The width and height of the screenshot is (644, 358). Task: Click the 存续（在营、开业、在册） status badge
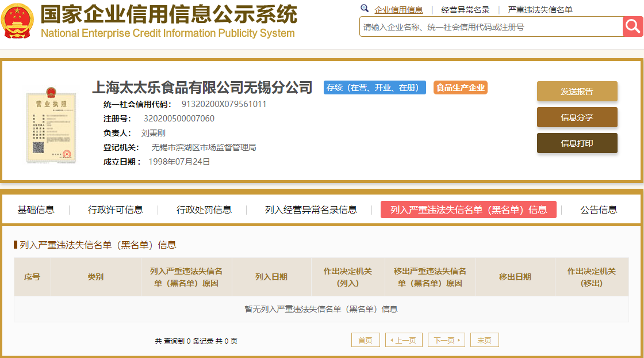[374, 87]
